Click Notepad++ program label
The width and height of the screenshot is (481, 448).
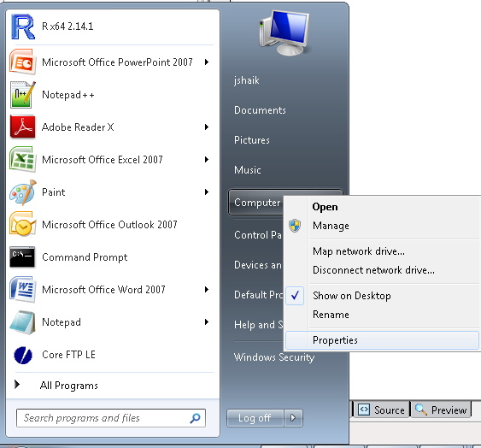pos(68,95)
